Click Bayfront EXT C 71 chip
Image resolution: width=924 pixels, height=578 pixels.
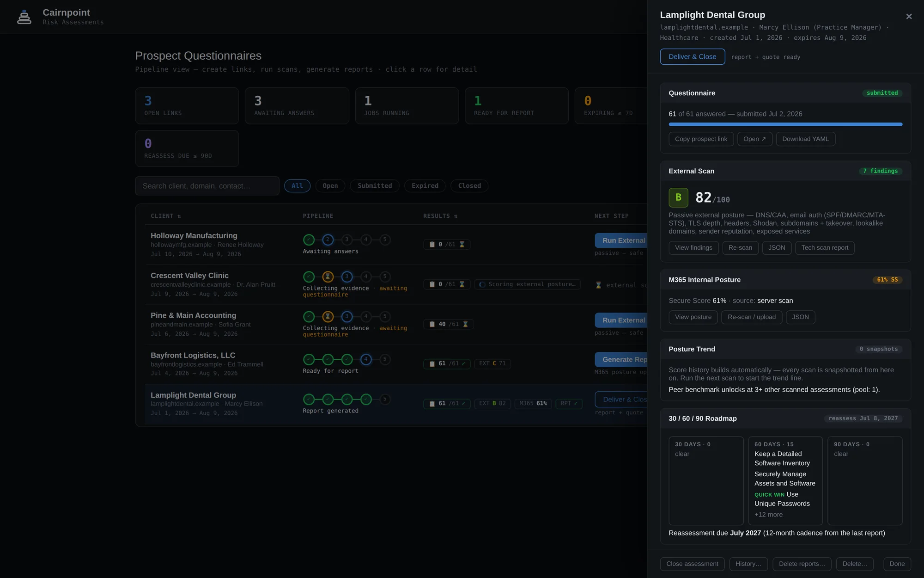point(492,363)
